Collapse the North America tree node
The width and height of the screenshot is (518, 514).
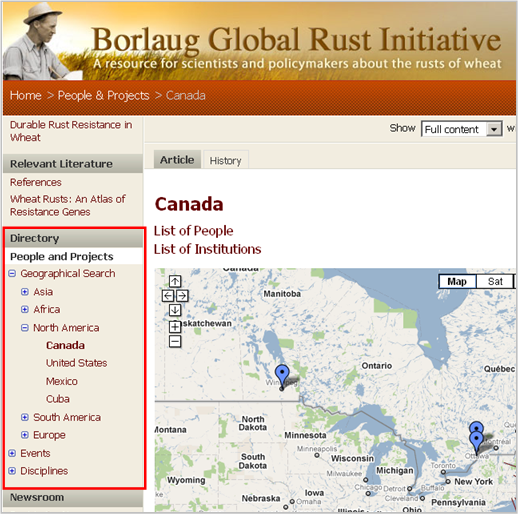(25, 328)
